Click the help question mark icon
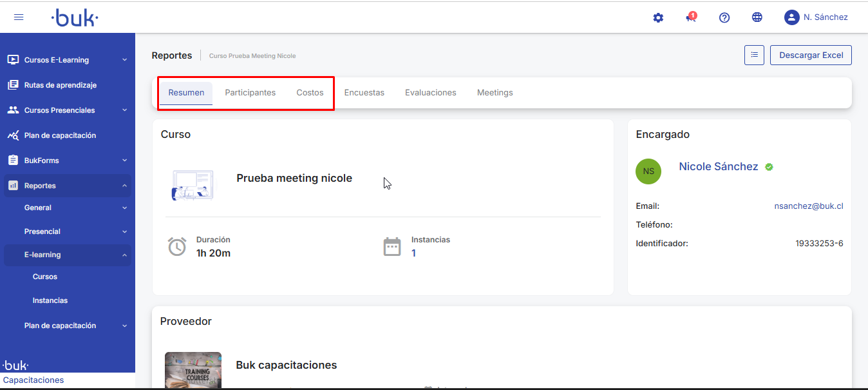 (724, 18)
